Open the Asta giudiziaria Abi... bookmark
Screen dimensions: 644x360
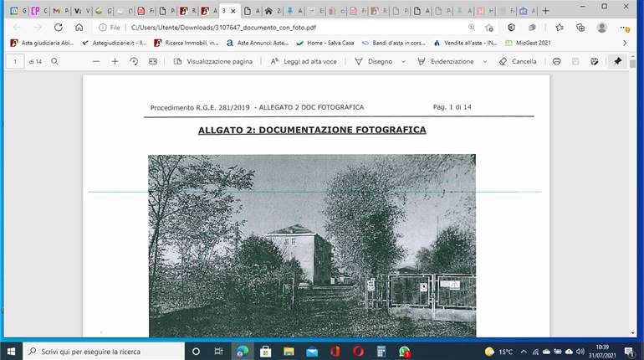coord(42,43)
